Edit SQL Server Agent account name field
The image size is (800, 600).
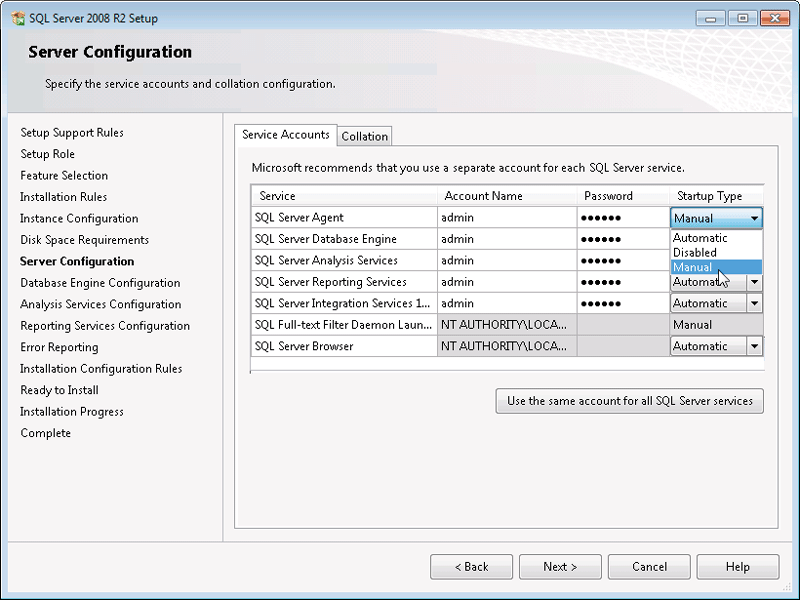click(506, 218)
